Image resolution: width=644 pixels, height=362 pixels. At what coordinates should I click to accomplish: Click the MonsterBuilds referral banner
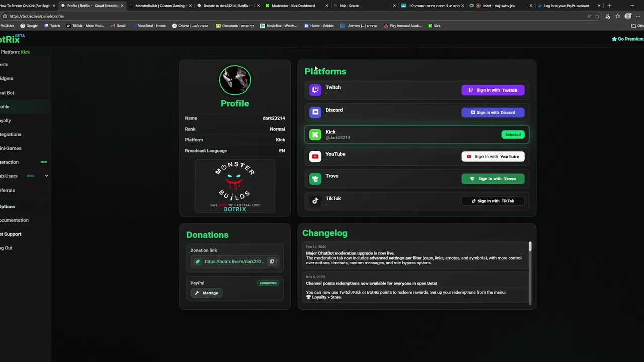point(235,187)
